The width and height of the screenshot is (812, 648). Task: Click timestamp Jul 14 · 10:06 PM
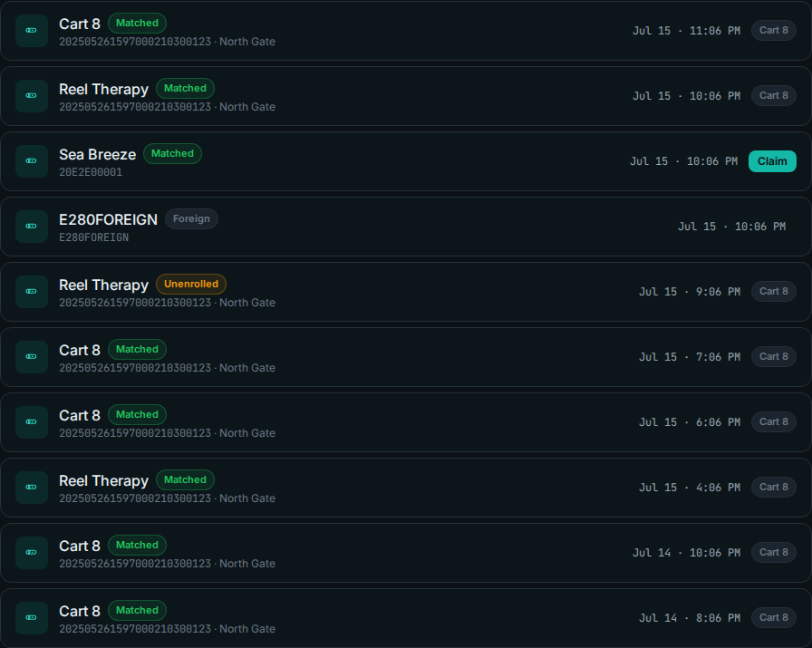[687, 553]
